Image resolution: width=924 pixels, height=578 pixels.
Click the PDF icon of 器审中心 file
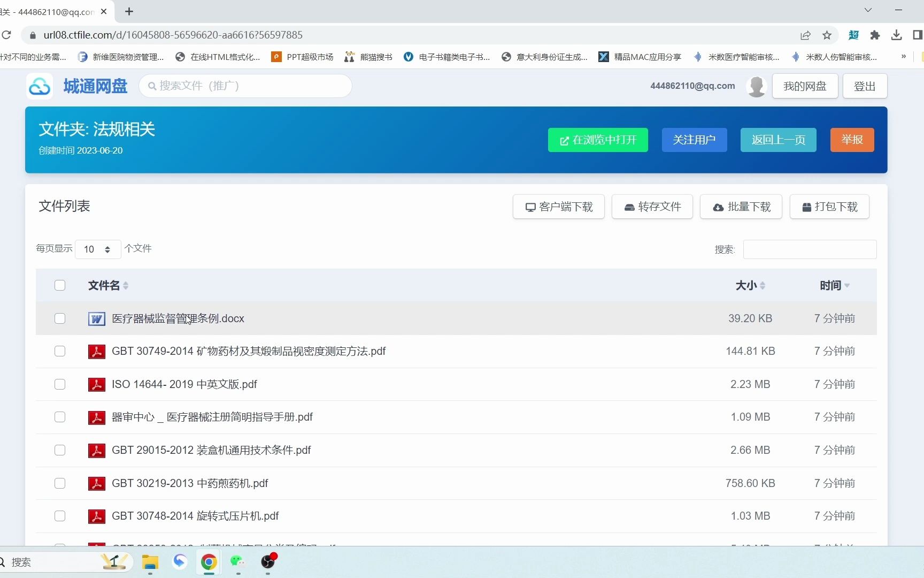[x=96, y=417]
